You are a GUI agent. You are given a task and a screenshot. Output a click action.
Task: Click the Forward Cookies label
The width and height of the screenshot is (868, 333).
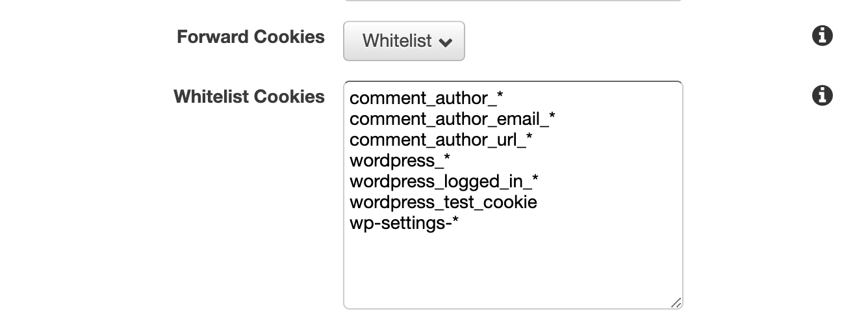251,37
